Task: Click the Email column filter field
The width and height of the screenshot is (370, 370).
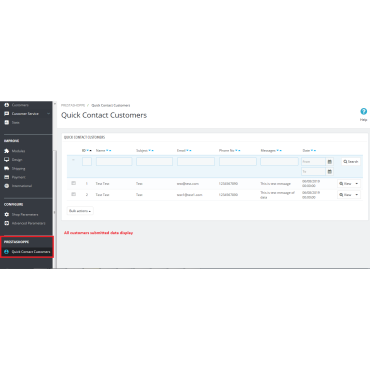Action: tap(196, 162)
